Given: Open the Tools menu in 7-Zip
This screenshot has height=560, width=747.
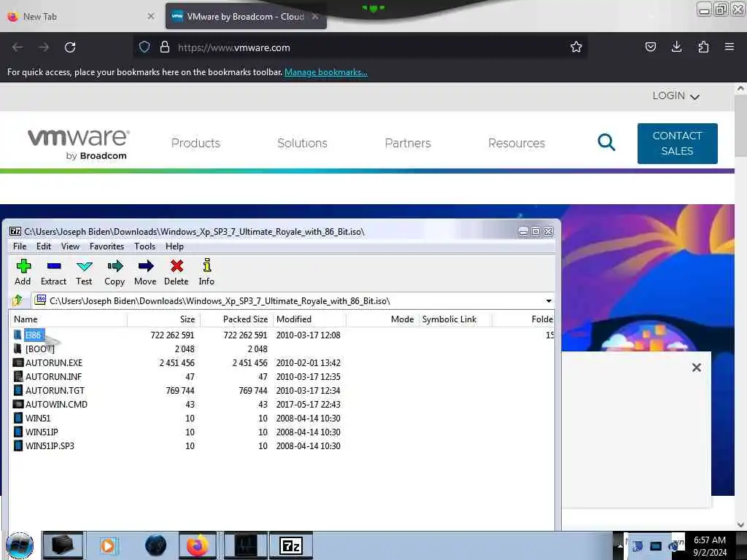Looking at the screenshot, I should 145,246.
